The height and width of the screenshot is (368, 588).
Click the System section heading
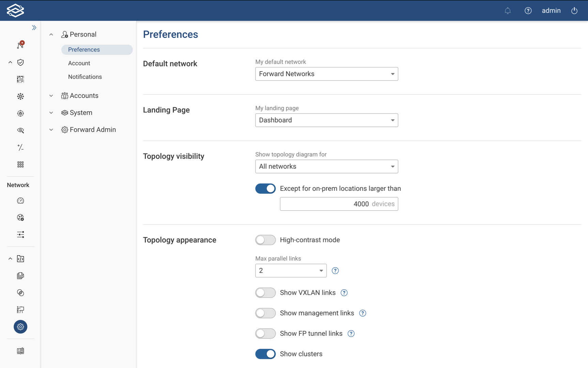click(81, 113)
